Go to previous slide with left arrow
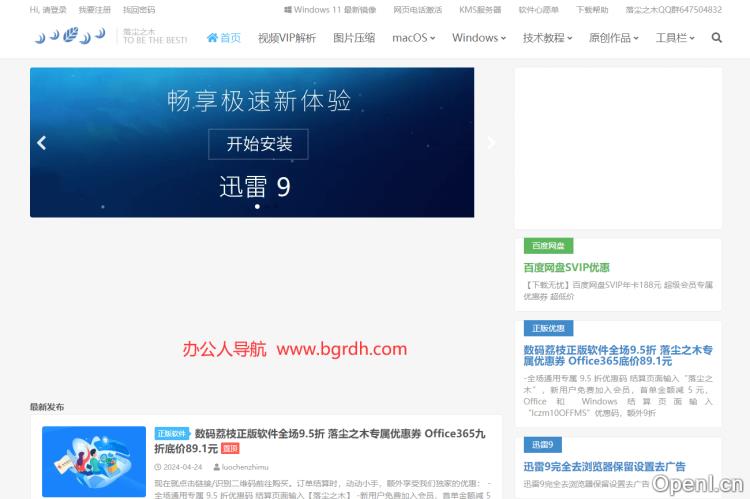Image resolution: width=750 pixels, height=499 pixels. 42,143
